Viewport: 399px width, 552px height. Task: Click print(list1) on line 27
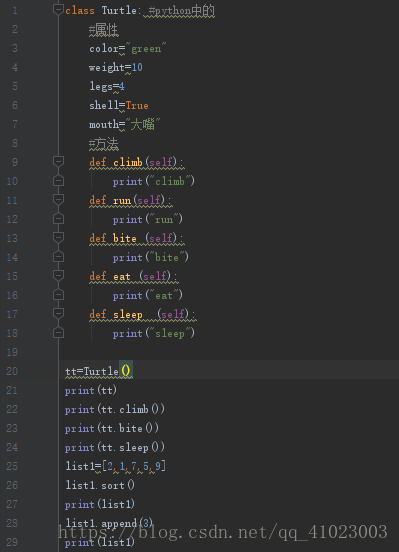point(100,504)
